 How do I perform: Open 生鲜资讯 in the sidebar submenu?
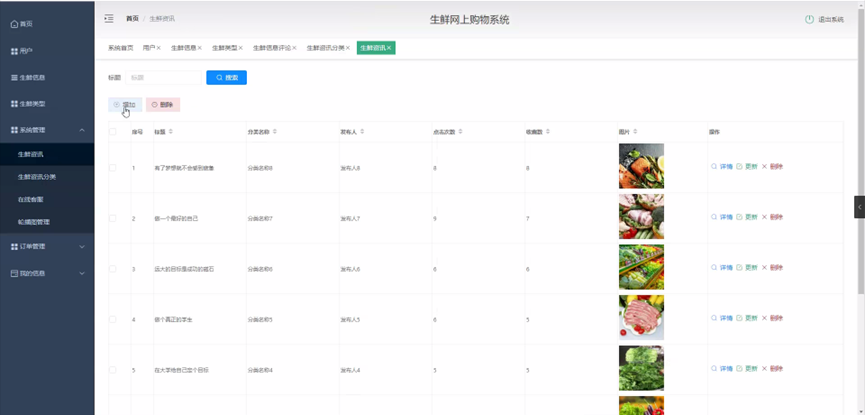click(47, 155)
